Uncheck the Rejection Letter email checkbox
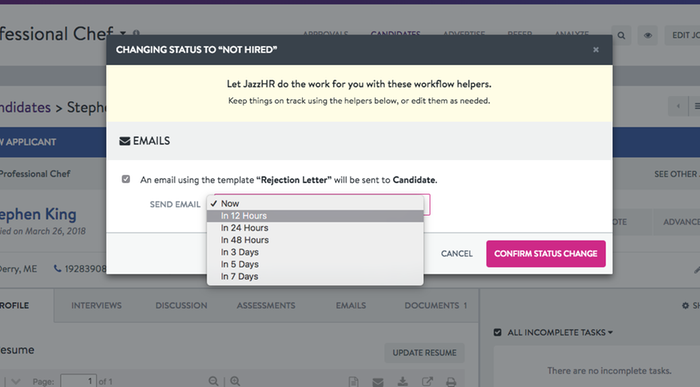Image resolution: width=700 pixels, height=387 pixels. coord(126,179)
